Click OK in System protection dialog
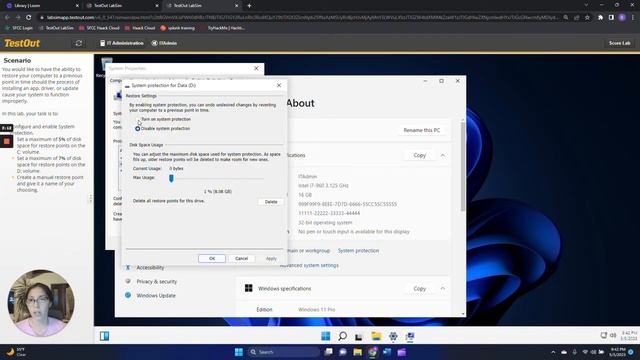Image resolution: width=640 pixels, height=360 pixels. [212, 258]
